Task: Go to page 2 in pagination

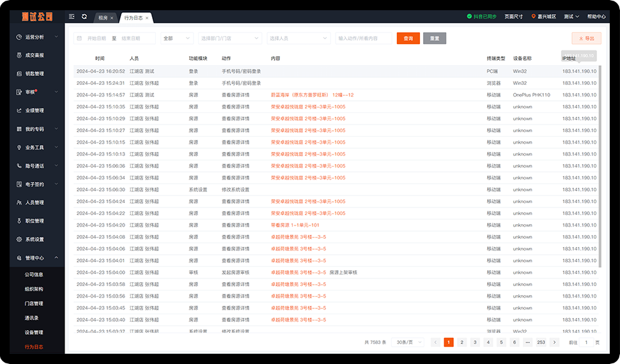Action: 462,342
